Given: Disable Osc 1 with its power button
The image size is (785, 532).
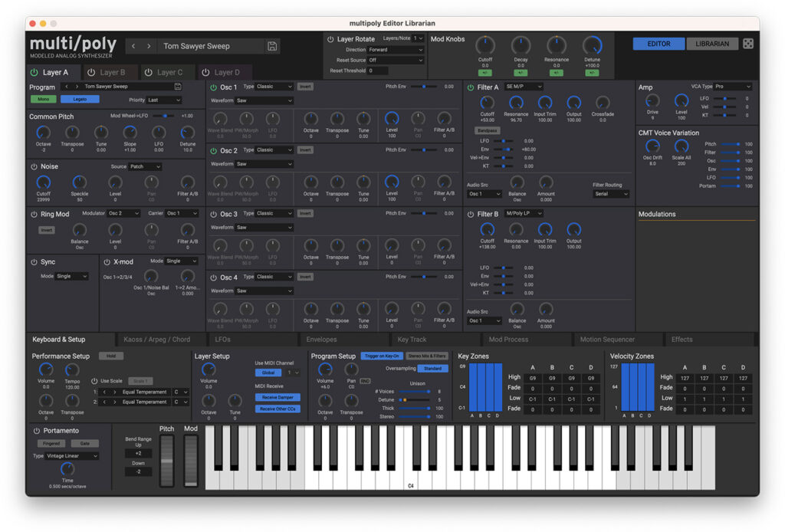Looking at the screenshot, I should [213, 87].
